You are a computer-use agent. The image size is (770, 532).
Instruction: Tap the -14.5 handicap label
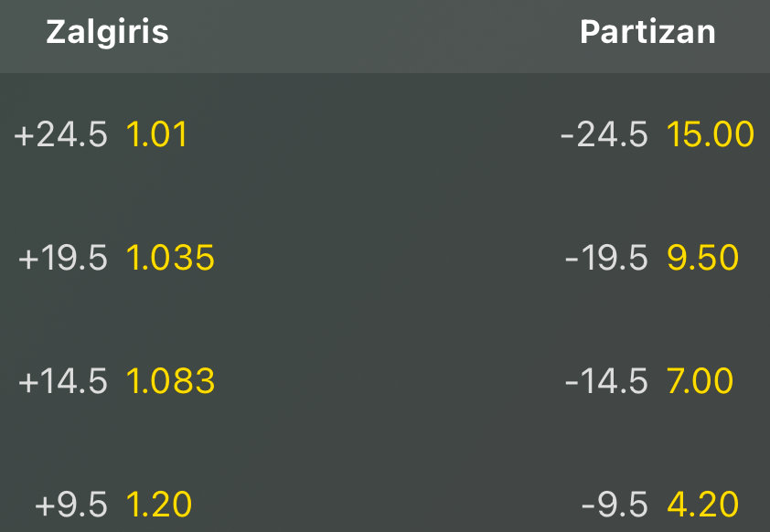[605, 381]
